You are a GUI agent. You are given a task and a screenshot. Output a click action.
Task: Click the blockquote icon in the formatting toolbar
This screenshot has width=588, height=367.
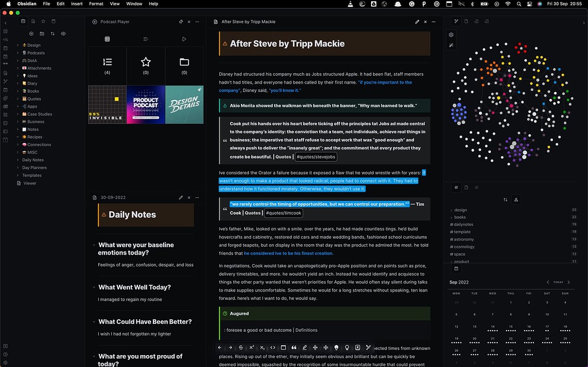point(294,347)
